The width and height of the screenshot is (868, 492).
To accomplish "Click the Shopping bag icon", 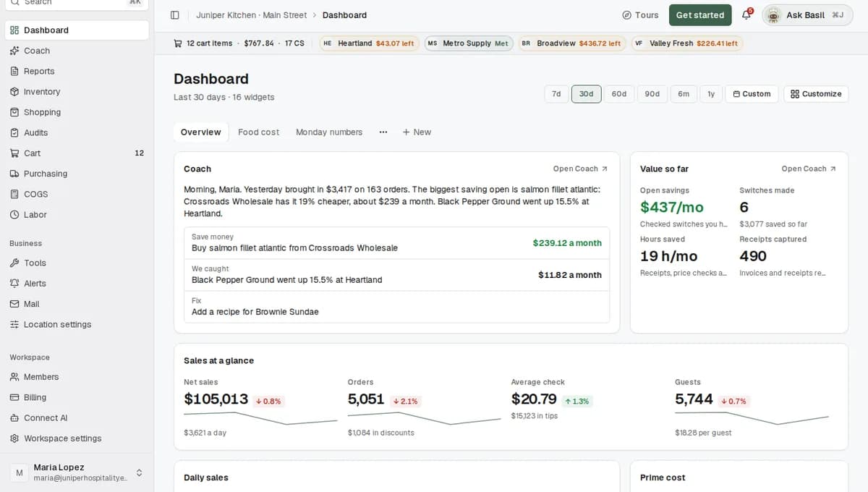I will (x=14, y=112).
